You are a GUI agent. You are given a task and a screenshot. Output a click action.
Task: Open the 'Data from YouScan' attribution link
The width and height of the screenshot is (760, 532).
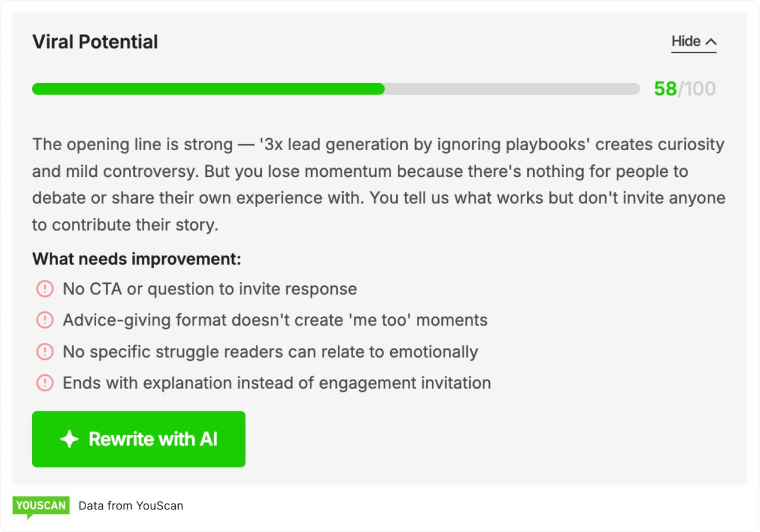(x=131, y=506)
